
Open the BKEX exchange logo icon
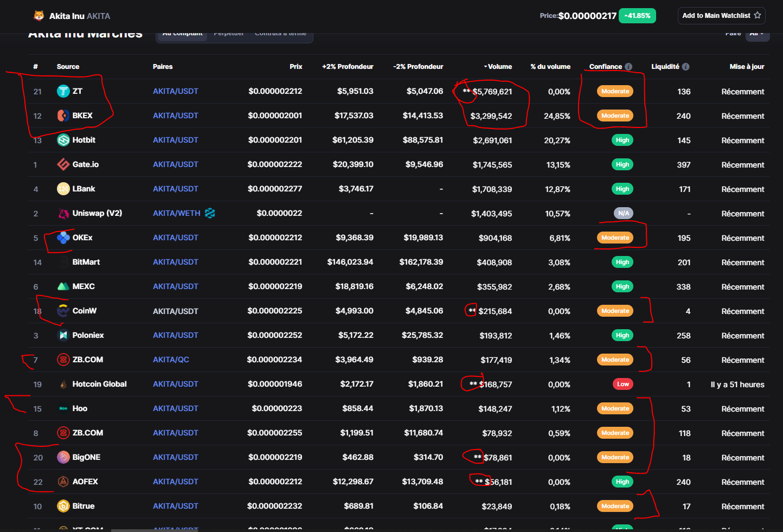click(x=63, y=116)
